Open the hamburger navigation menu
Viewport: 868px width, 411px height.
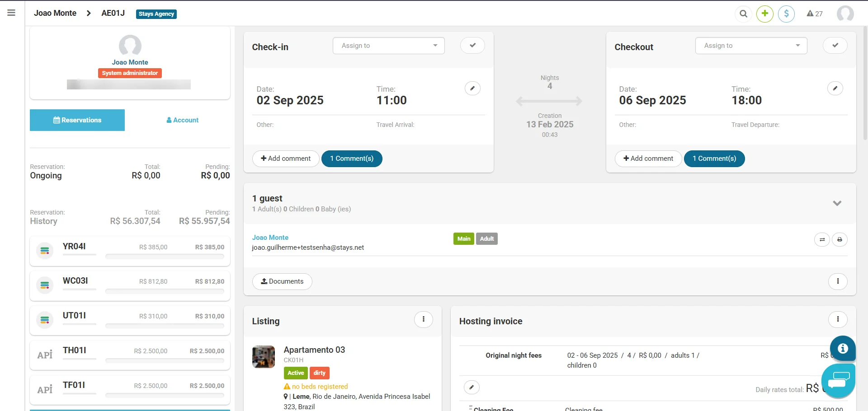[x=11, y=13]
